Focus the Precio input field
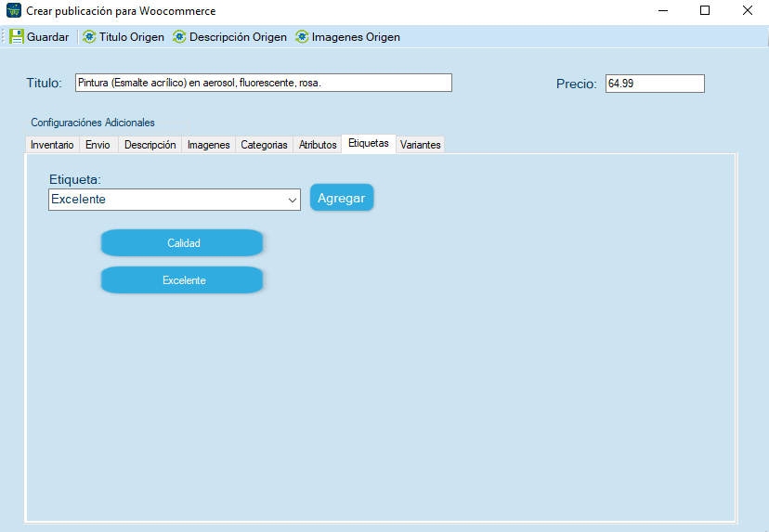Viewport: 769px width, 532px height. tap(655, 84)
